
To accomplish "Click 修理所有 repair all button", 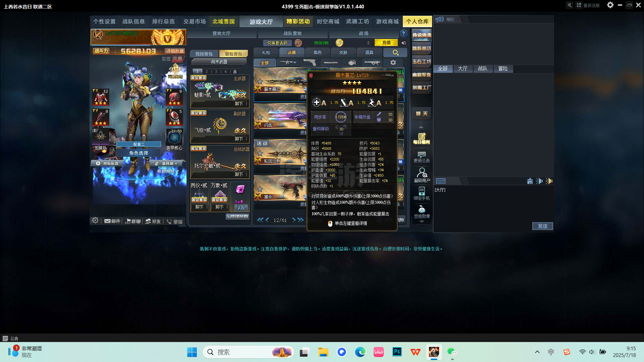I will pos(237,217).
